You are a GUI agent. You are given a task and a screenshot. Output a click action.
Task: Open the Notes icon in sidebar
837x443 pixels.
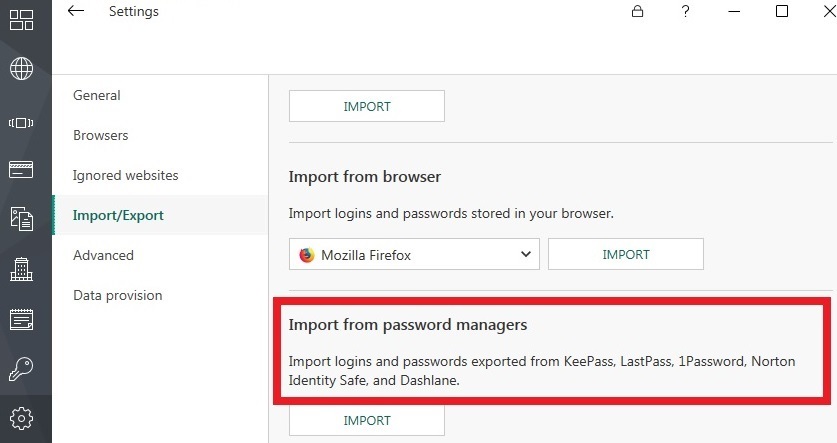click(x=21, y=319)
